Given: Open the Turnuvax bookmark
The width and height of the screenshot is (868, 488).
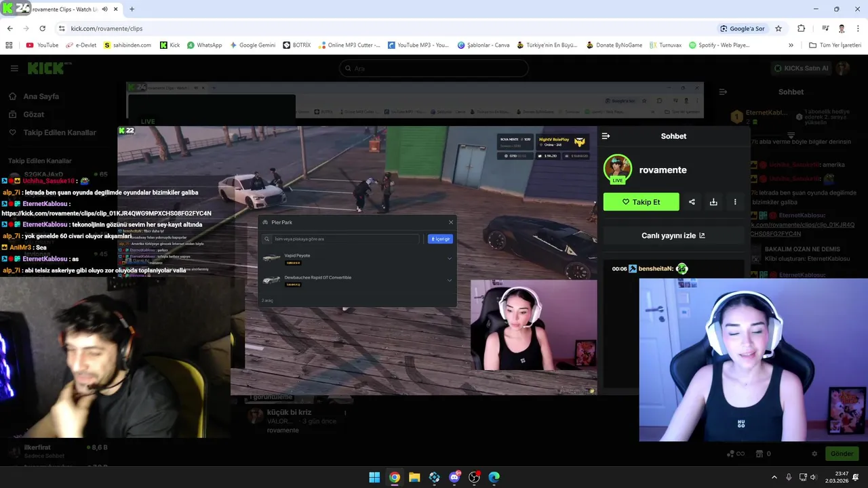Looking at the screenshot, I should [x=665, y=45].
